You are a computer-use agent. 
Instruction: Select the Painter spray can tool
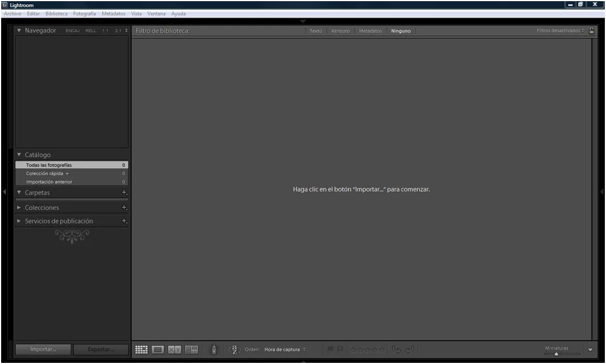(213, 350)
